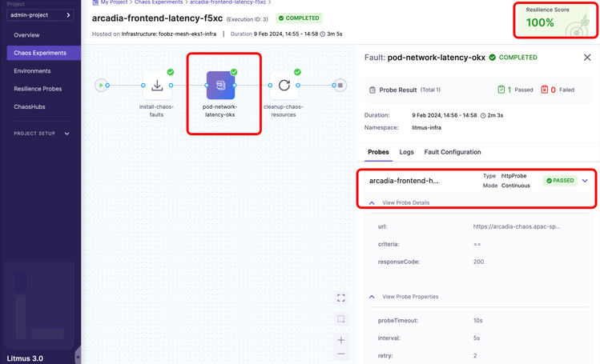Expand the arcadia-frontend probe row chevron
The width and height of the screenshot is (600, 364).
(x=585, y=181)
